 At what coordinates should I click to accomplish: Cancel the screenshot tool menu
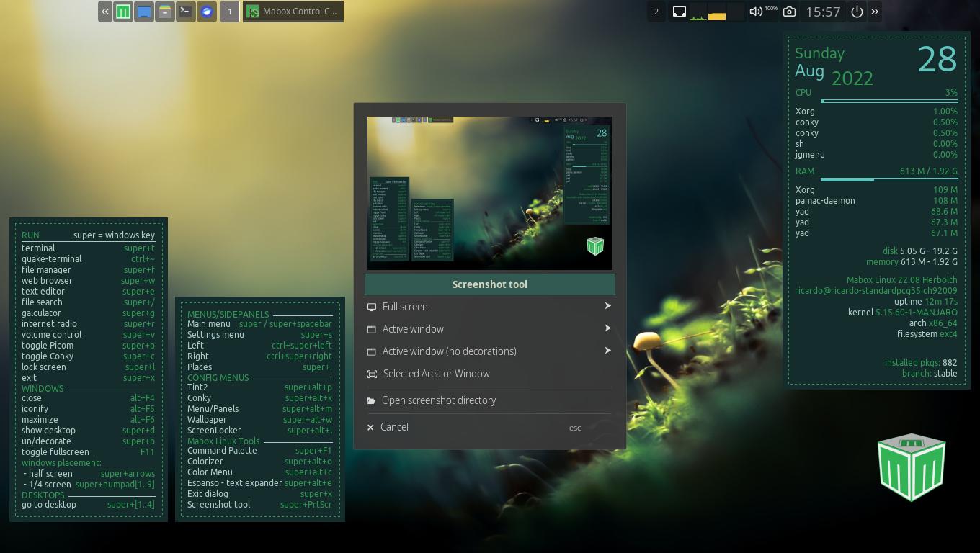(489, 427)
